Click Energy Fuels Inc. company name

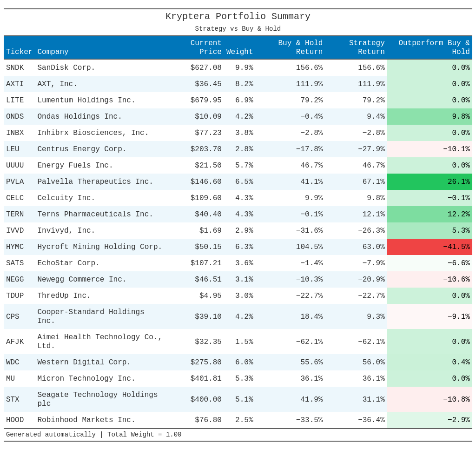click(x=75, y=165)
